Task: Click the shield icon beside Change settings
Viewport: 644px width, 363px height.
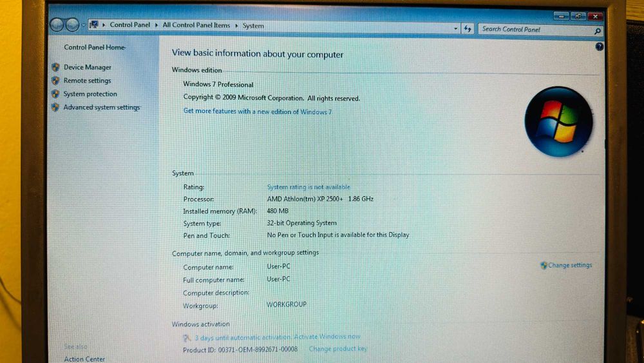Action: (544, 265)
